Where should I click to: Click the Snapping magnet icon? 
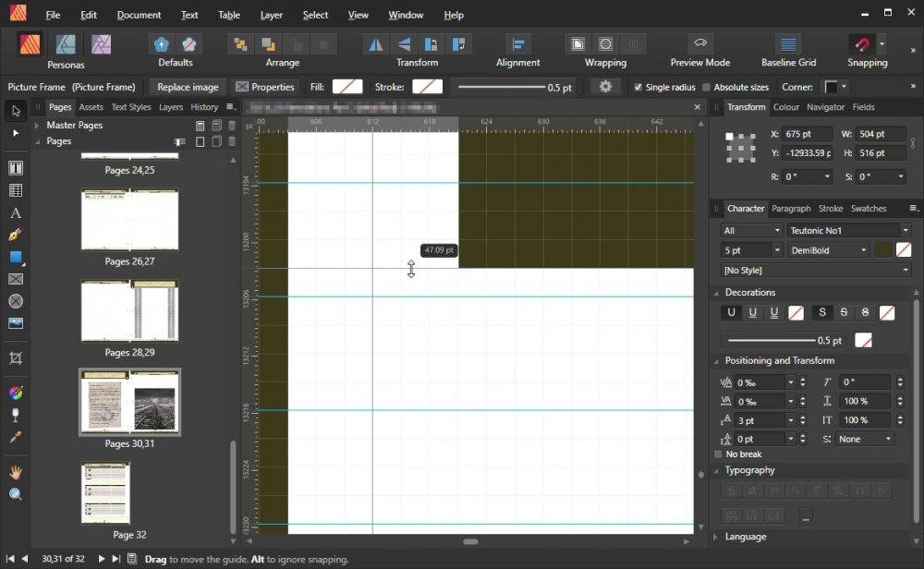coord(861,44)
